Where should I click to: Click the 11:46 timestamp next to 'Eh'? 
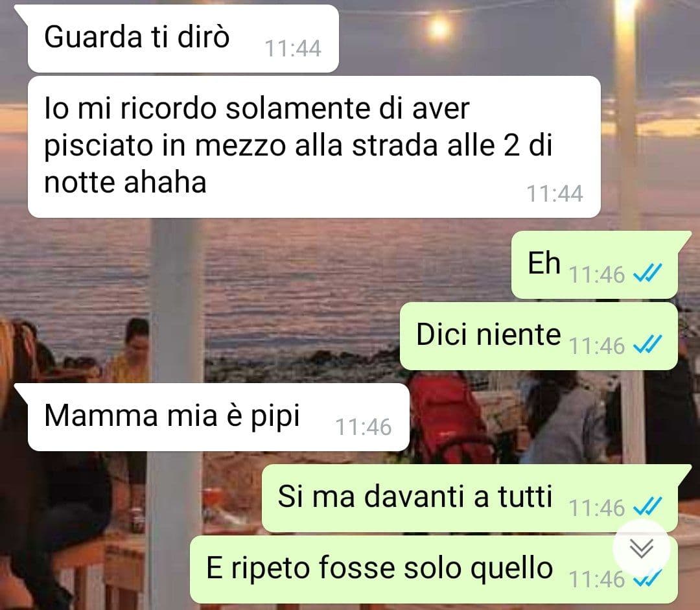597,274
